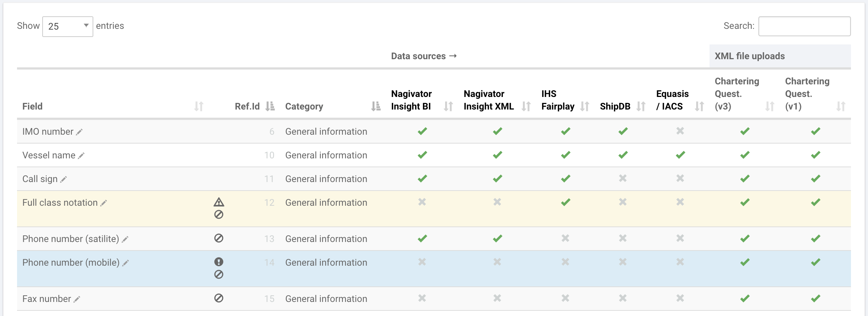Edit the Call sign field pencil
The width and height of the screenshot is (868, 316).
pyautogui.click(x=63, y=179)
